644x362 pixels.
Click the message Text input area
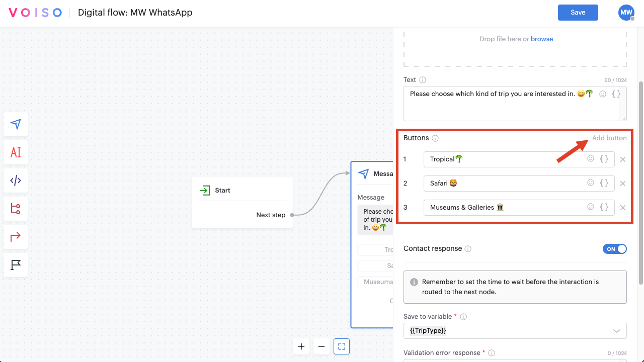click(x=515, y=104)
